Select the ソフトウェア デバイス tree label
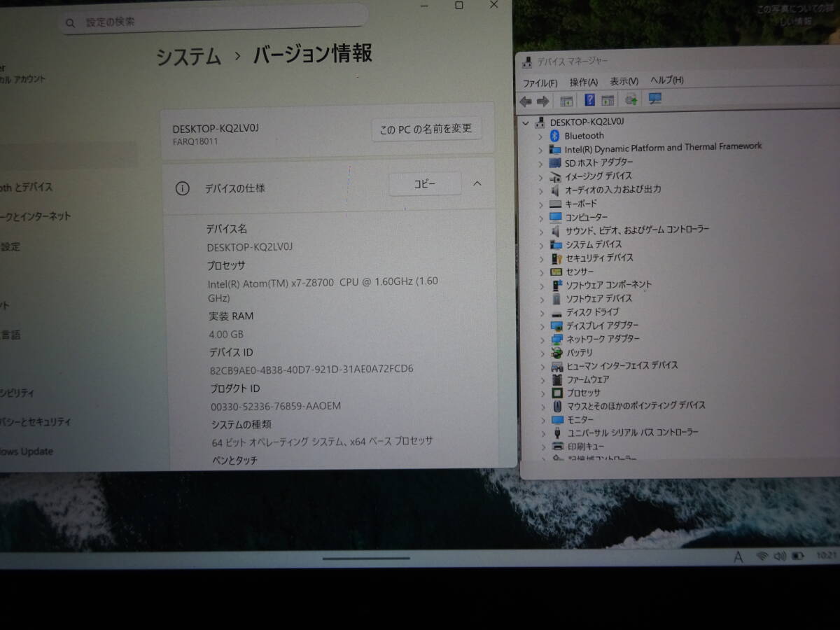The image size is (840, 630). (598, 298)
